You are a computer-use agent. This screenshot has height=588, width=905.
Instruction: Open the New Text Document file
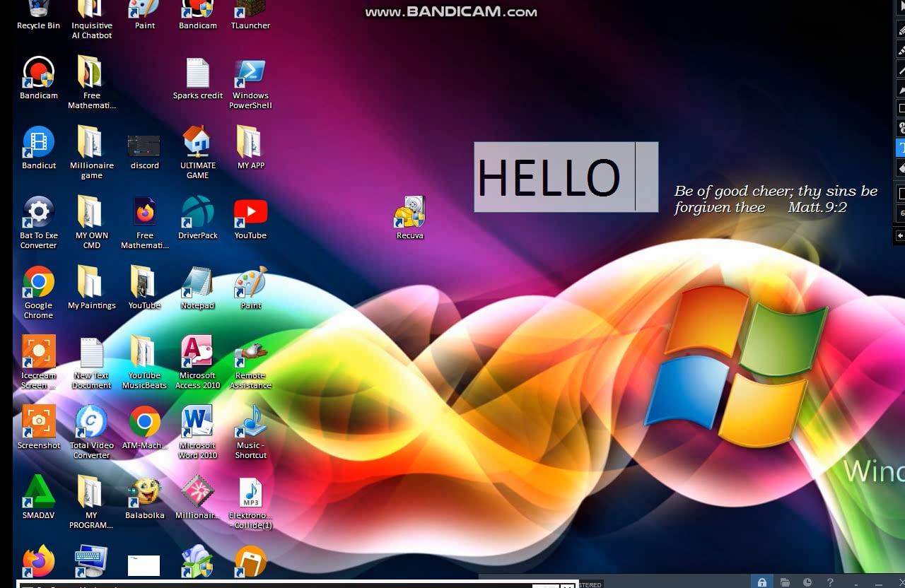tap(91, 363)
